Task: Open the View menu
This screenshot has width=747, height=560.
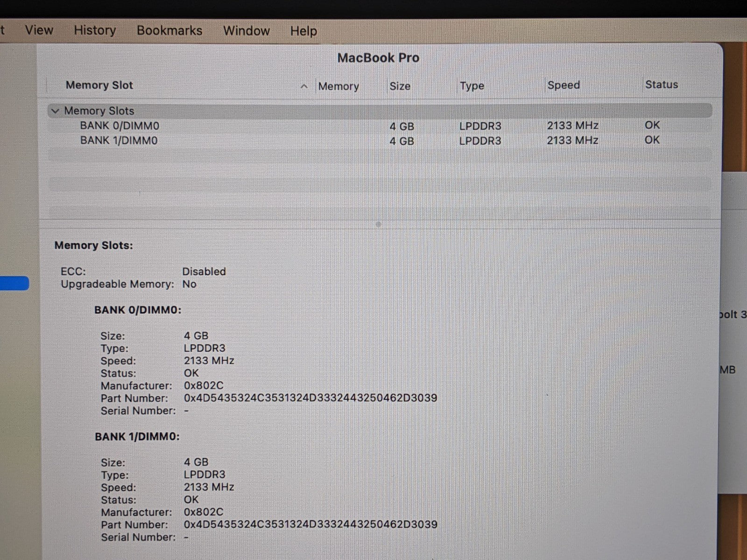Action: click(x=39, y=30)
